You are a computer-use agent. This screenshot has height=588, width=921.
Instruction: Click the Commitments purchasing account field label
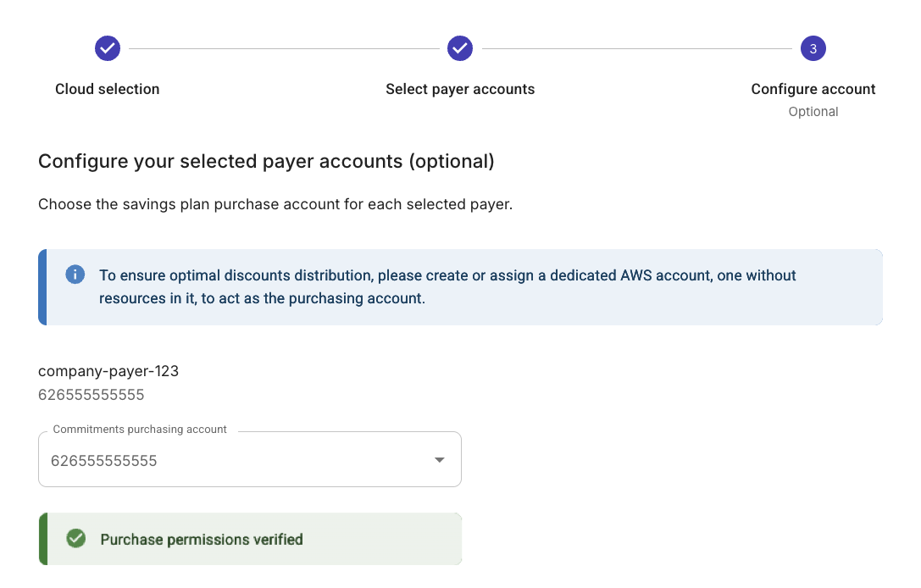coord(139,430)
